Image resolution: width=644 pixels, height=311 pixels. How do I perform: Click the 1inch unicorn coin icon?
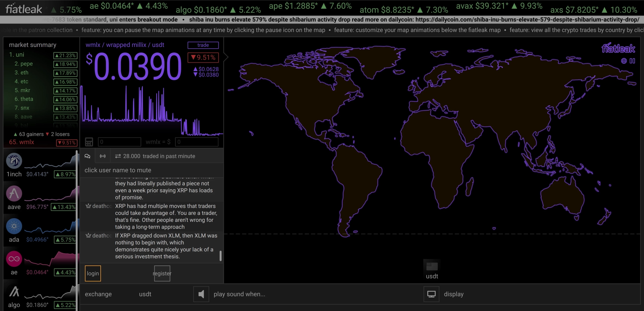pos(14,161)
